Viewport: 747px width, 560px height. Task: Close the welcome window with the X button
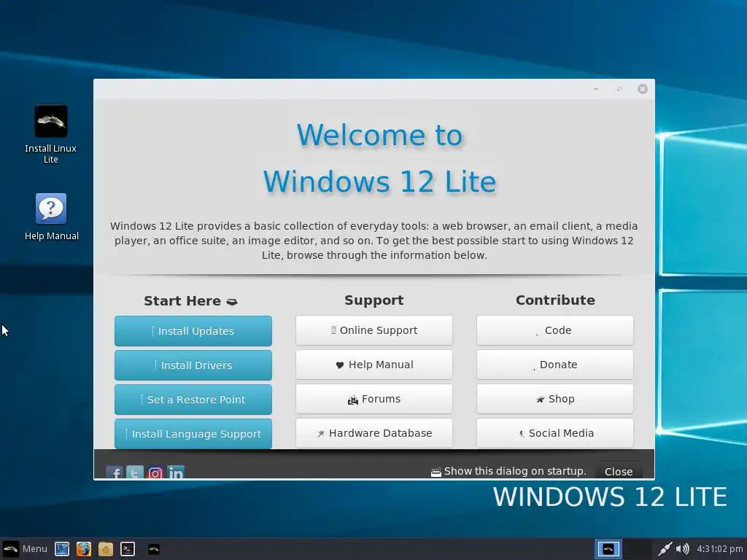click(643, 89)
